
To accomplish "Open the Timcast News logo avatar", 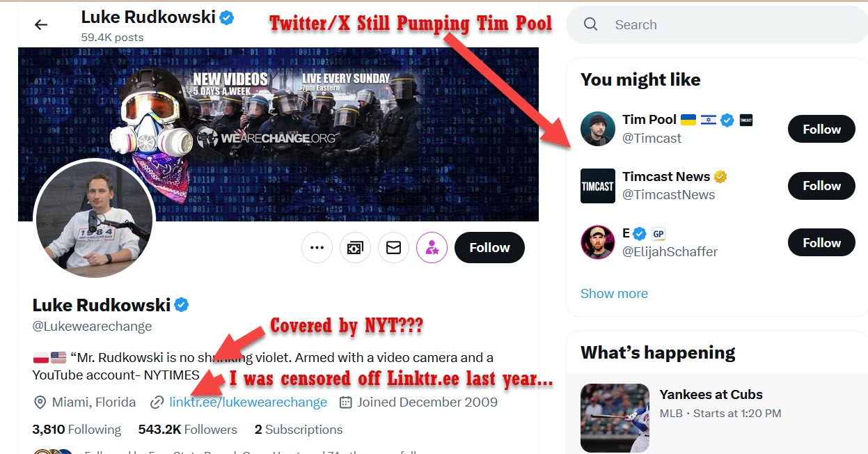I will [x=598, y=185].
